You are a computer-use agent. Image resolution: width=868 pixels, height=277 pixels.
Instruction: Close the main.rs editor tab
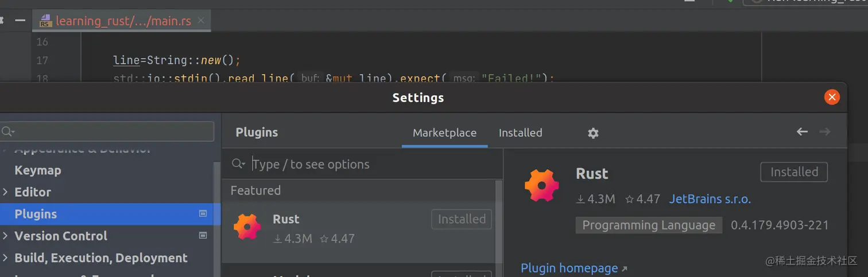click(x=201, y=21)
